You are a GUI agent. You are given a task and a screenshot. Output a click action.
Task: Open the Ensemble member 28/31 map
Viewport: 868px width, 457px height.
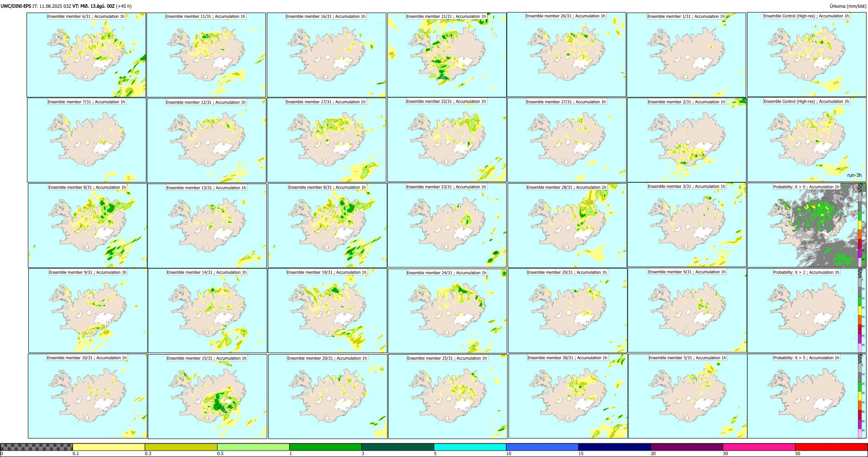[567, 226]
